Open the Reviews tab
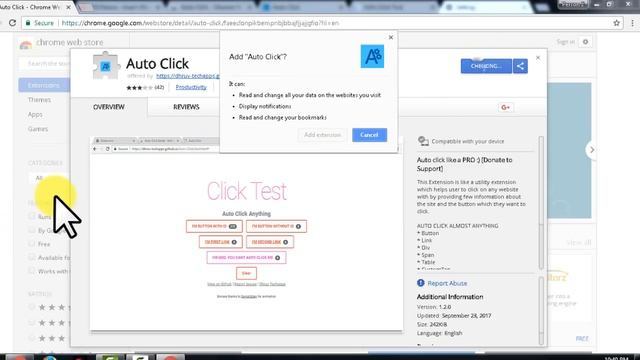 [x=186, y=107]
